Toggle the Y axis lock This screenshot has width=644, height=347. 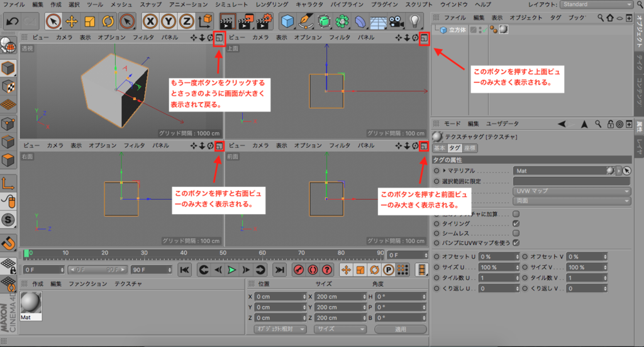pos(169,21)
